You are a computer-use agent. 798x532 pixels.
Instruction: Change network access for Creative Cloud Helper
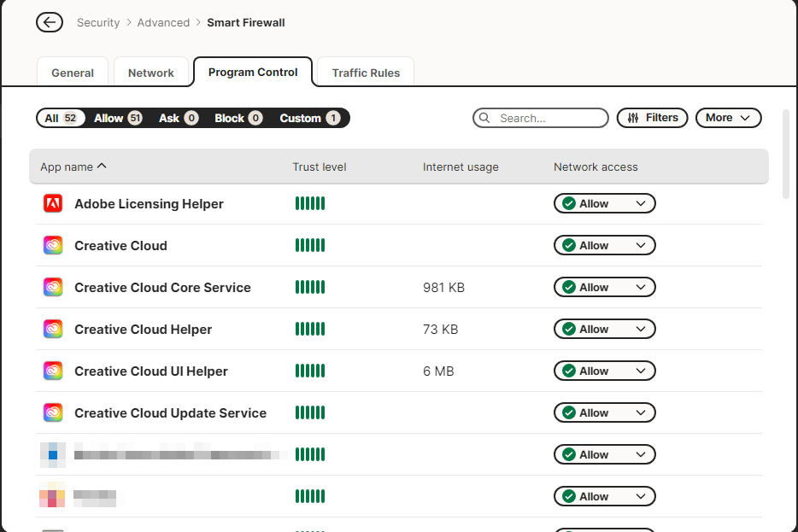(605, 330)
